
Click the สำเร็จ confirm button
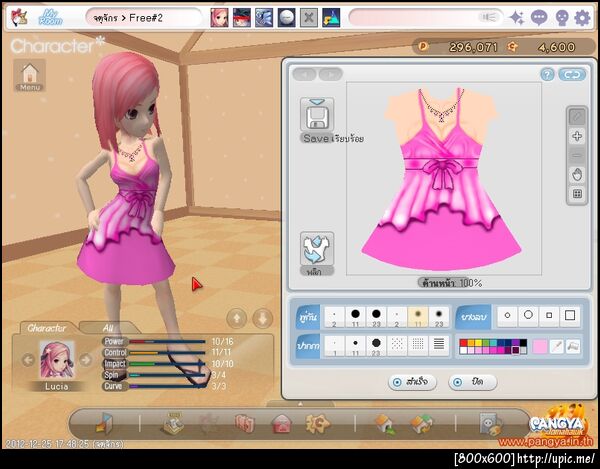pos(412,382)
